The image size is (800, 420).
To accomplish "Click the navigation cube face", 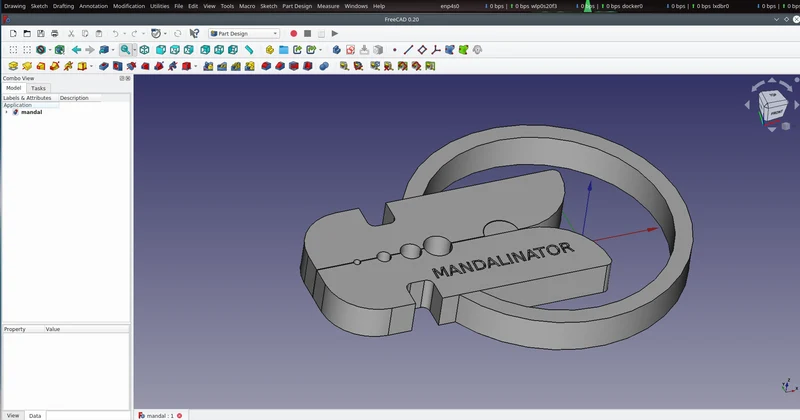I will (772, 105).
